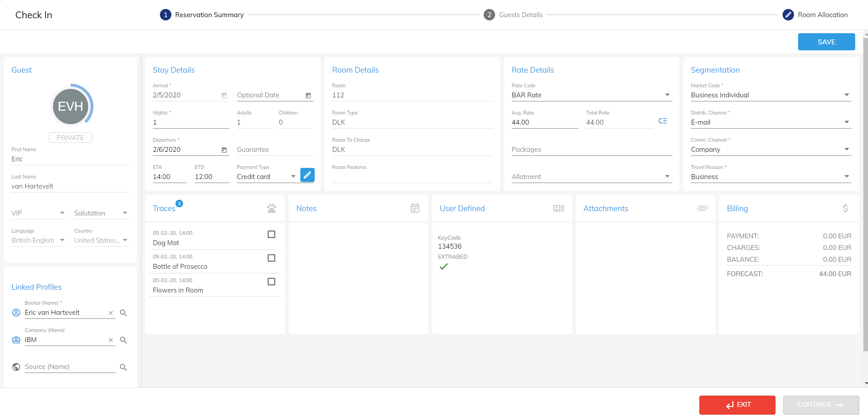
Task: Click the red EXIT button
Action: pyautogui.click(x=737, y=405)
